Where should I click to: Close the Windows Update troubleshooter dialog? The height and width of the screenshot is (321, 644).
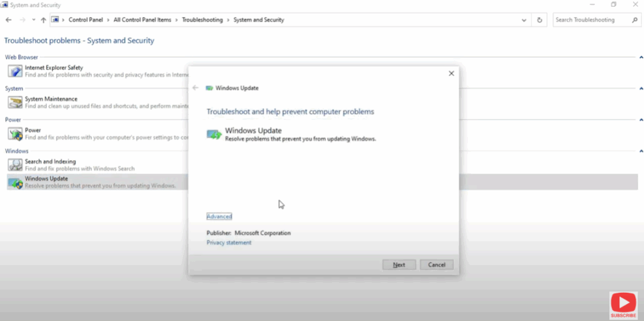[451, 73]
